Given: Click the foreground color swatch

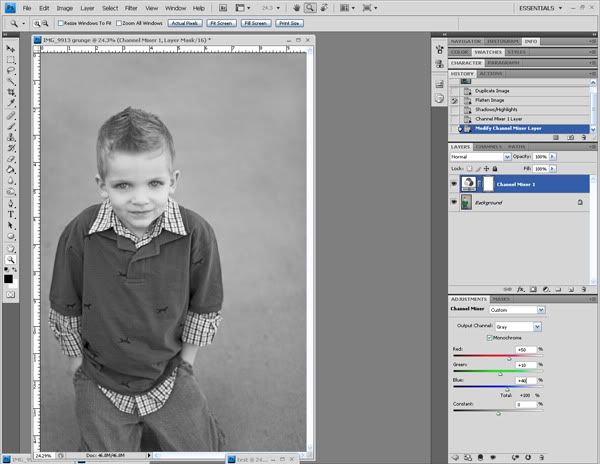Looking at the screenshot, I should pos(8,279).
